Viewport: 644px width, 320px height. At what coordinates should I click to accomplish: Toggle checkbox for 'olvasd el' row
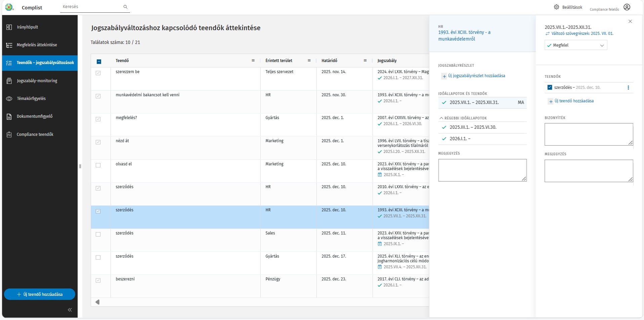coord(98,165)
